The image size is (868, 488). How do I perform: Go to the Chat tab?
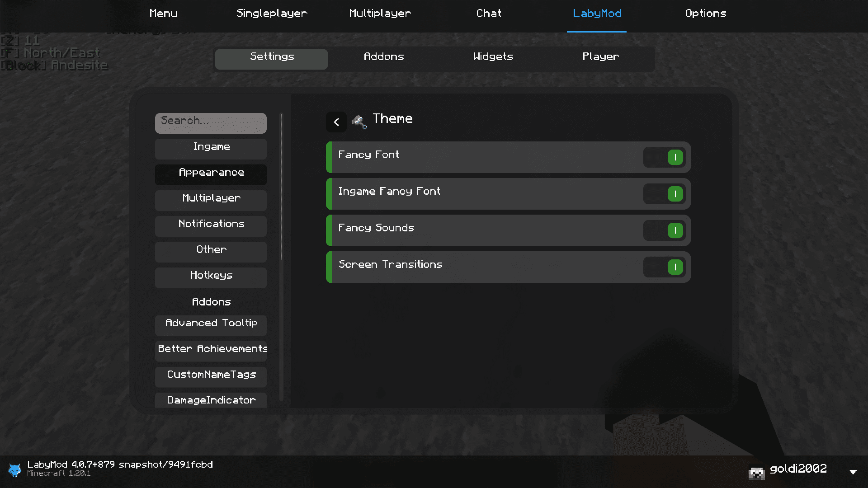point(489,14)
